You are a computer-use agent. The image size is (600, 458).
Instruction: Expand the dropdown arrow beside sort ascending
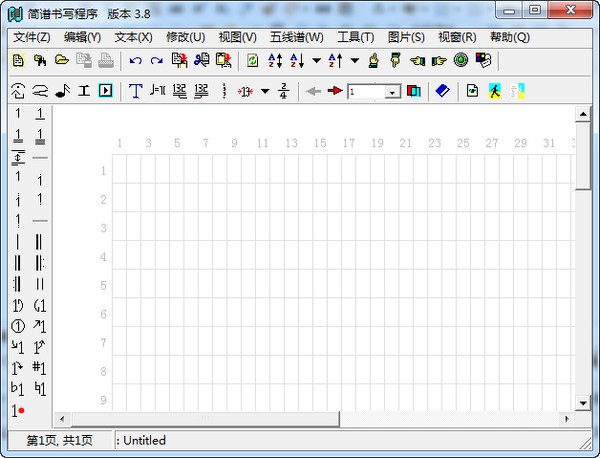tap(317, 61)
